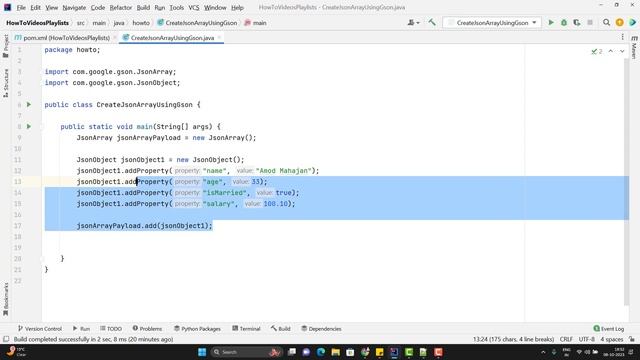Click the CRLF line separator selector
The height and width of the screenshot is (360, 640).
pos(566,339)
